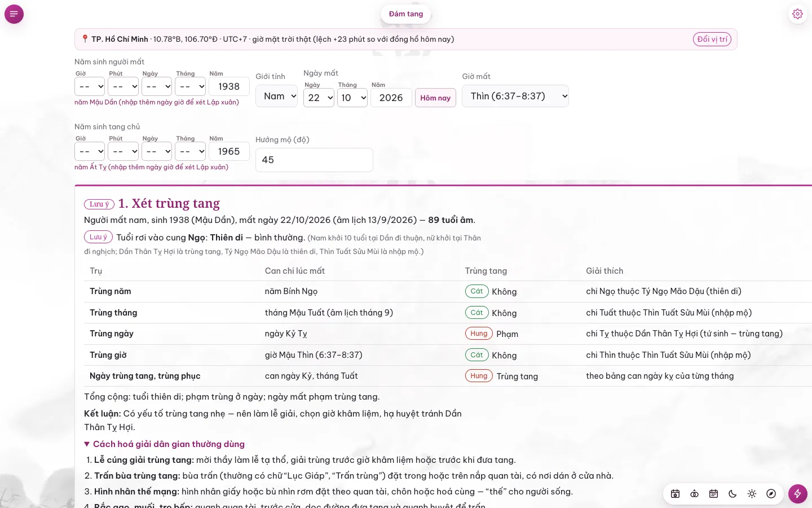The width and height of the screenshot is (812, 508).
Task: Click the location pin icon beside TP. Hồ Chí Minh
Action: point(85,39)
